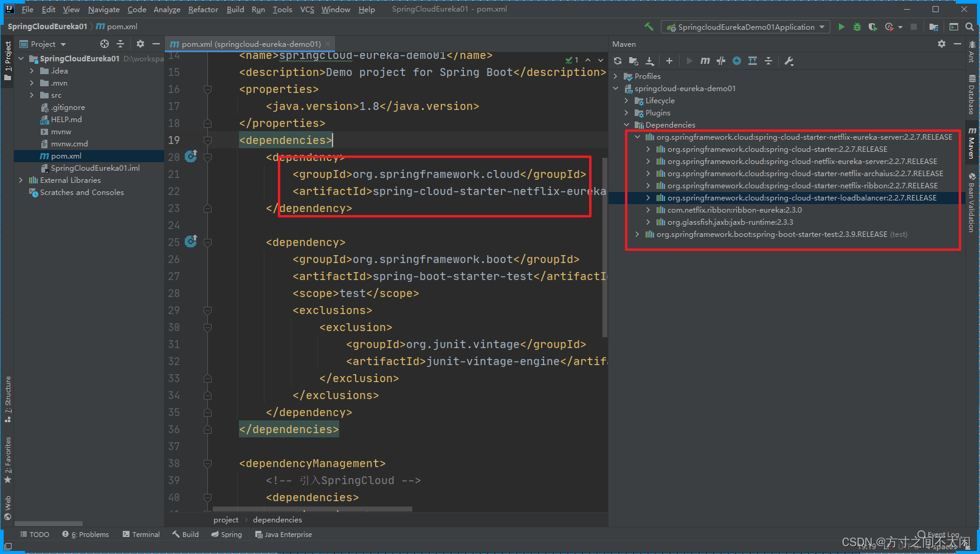Click dependencies breadcrumb at editor bottom

(277, 520)
